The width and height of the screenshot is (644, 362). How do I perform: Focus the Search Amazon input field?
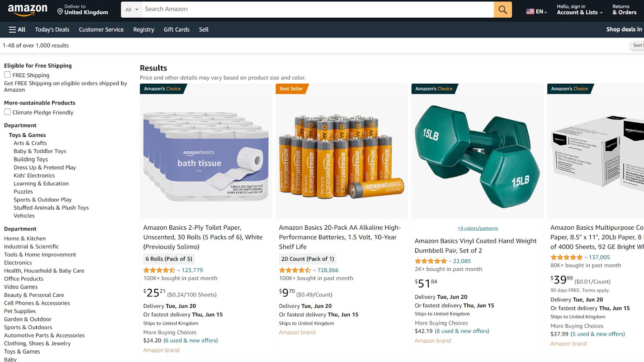tap(318, 9)
